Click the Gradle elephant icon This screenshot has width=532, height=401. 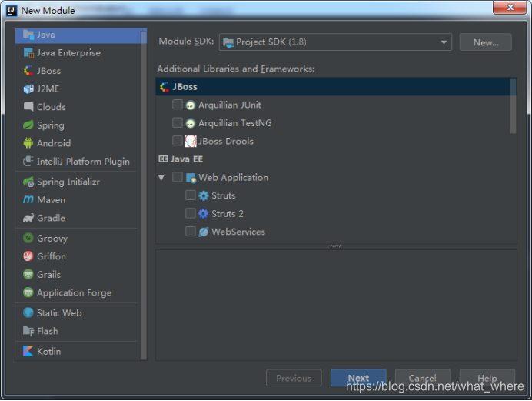coord(28,218)
